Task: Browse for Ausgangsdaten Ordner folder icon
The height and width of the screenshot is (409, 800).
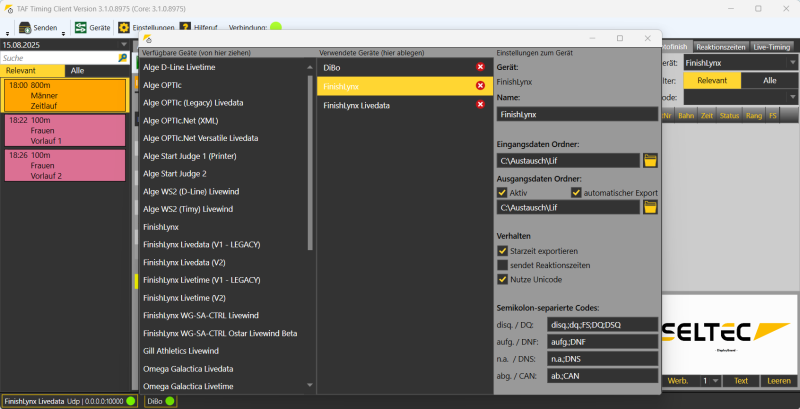Action: coord(650,207)
